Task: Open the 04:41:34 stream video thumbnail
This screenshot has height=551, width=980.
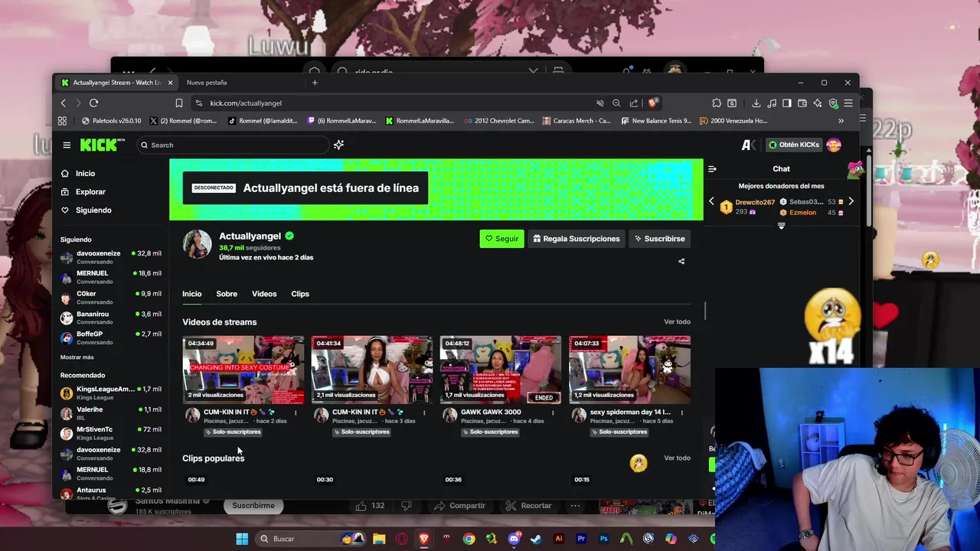Action: click(371, 370)
